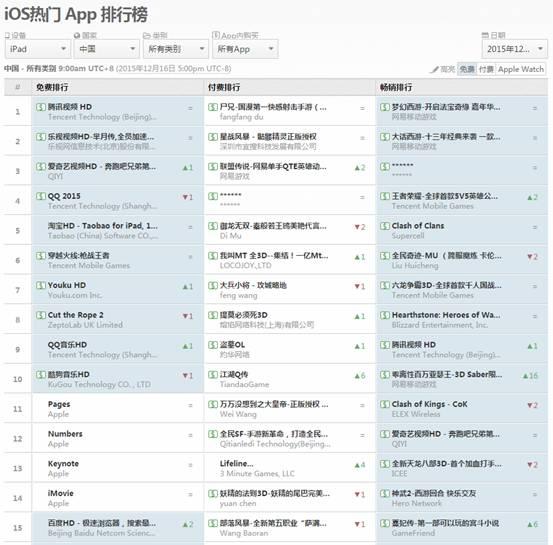This screenshot has width=553, height=545.
Task: Open the iPad device dropdown
Action: point(38,49)
